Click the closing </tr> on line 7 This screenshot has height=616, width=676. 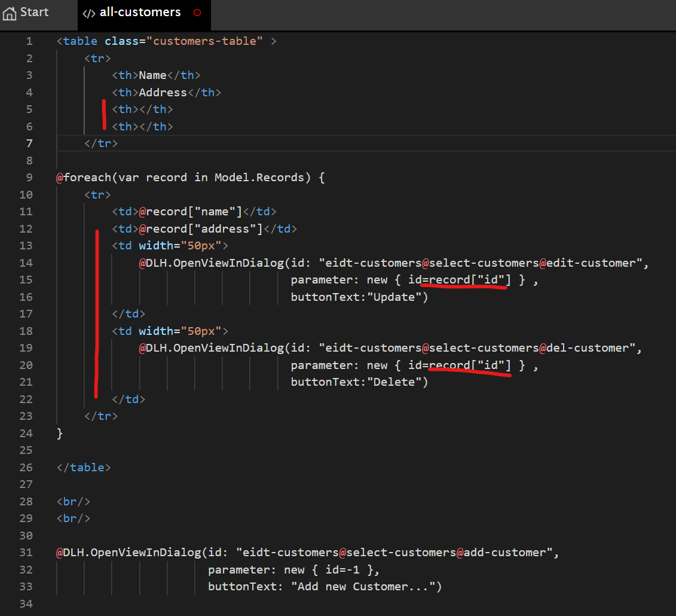pyautogui.click(x=101, y=143)
